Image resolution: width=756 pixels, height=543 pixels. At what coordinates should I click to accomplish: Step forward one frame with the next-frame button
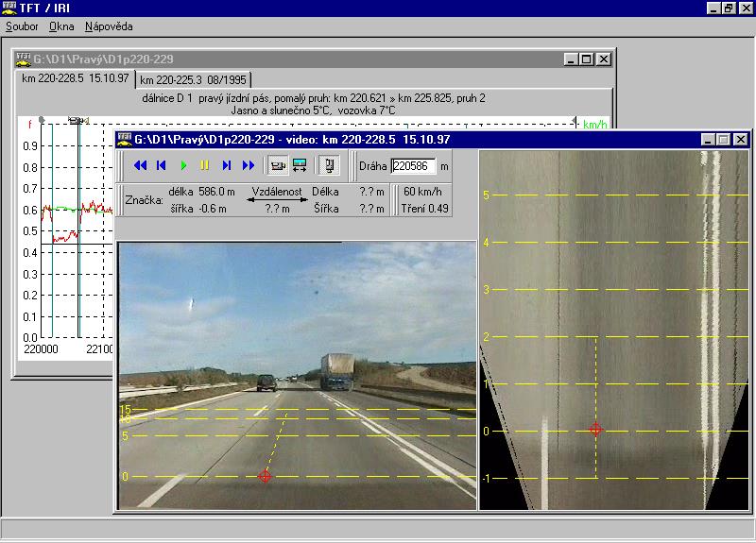226,166
